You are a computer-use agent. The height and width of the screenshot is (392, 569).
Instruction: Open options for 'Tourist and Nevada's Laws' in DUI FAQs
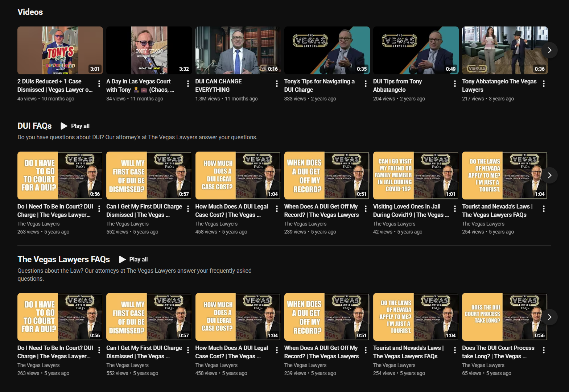(544, 209)
